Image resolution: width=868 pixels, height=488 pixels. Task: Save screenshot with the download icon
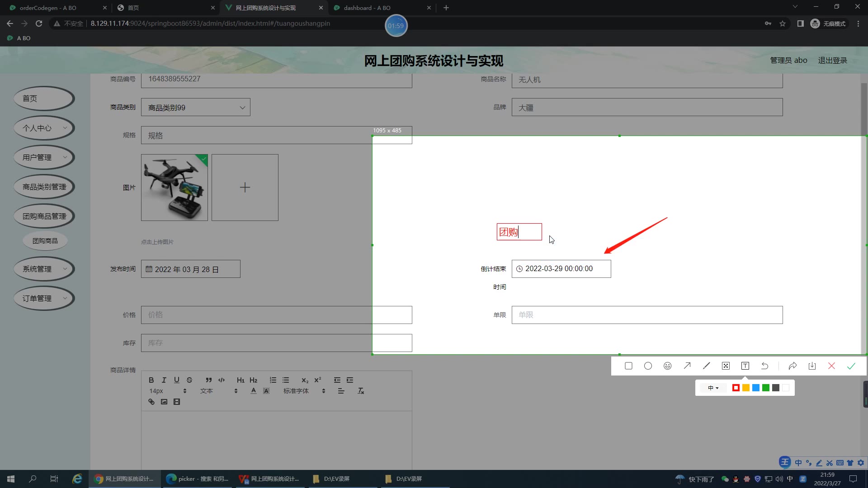[x=812, y=366]
